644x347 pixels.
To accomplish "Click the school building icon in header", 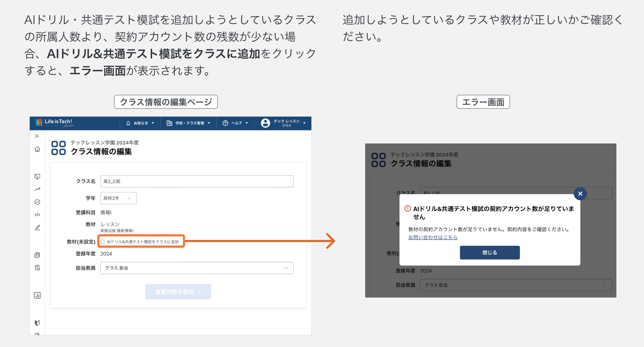I will [169, 123].
